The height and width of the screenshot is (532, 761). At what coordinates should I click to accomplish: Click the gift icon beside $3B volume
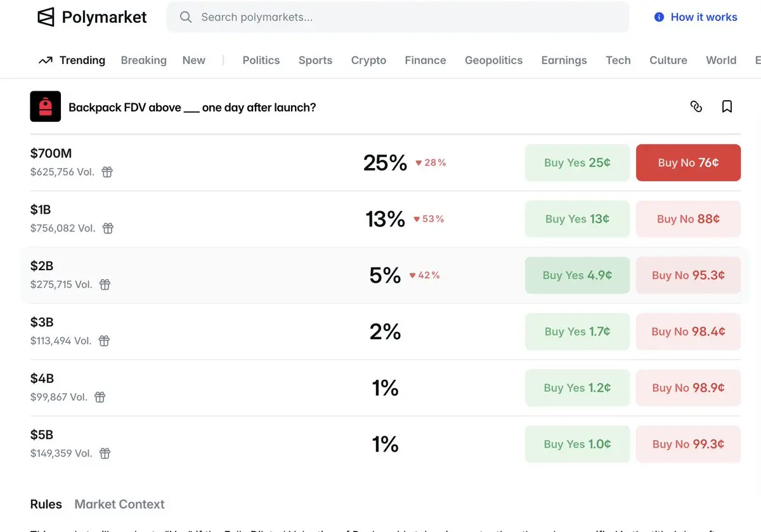pos(104,341)
